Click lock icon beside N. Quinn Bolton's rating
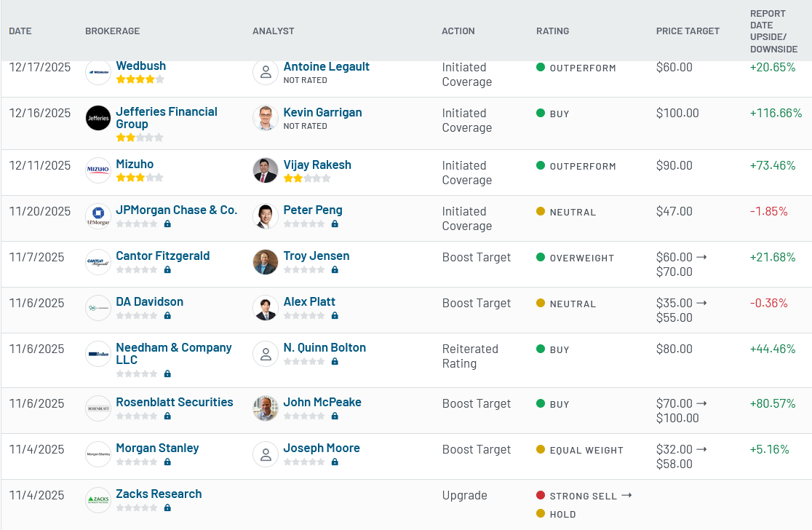This screenshot has width=812, height=530. pyautogui.click(x=335, y=361)
